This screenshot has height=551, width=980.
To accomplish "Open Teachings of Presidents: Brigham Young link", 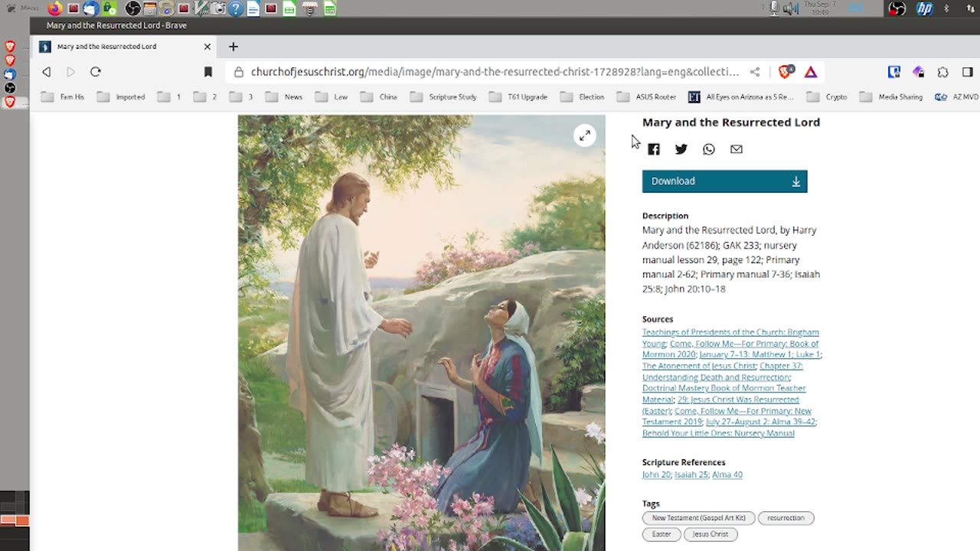I will [x=730, y=332].
